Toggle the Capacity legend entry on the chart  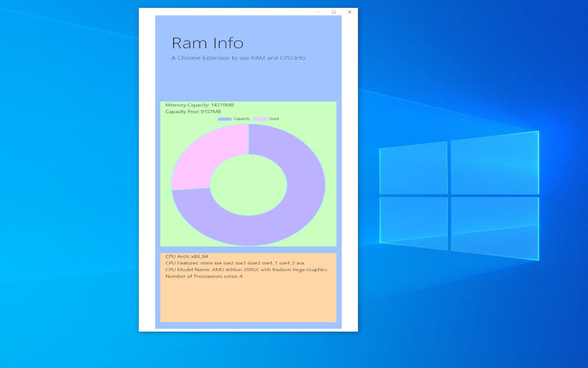tap(241, 119)
